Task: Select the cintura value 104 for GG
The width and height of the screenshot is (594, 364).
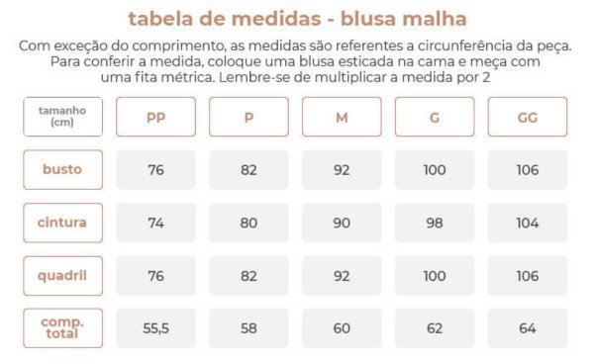Action: click(x=528, y=223)
